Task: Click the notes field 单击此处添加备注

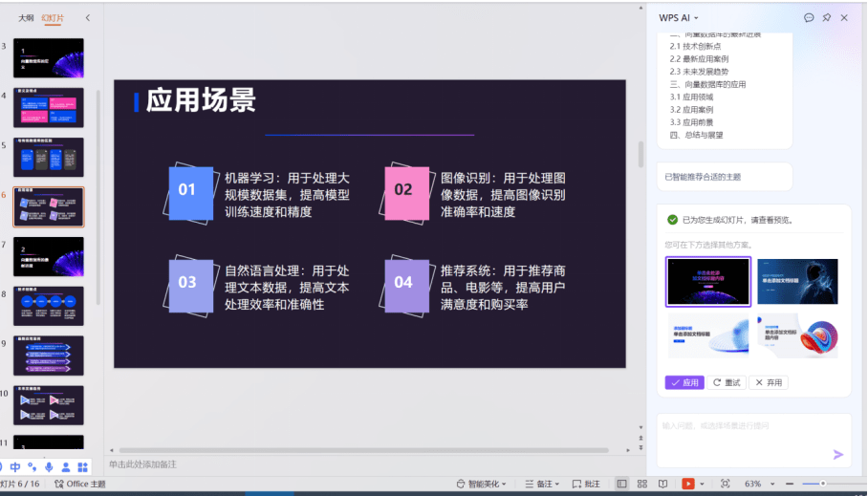Action: (x=142, y=464)
